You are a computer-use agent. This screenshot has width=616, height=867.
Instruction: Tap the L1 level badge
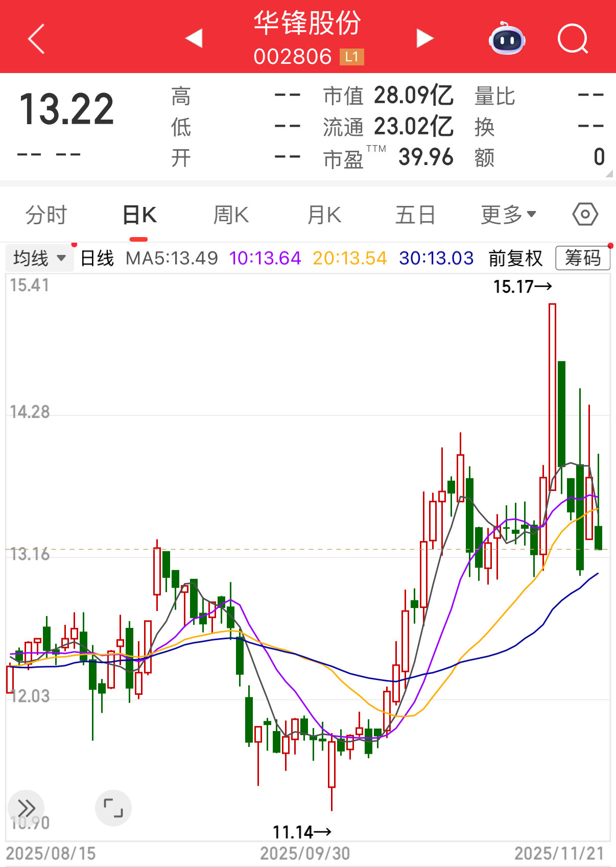click(x=351, y=57)
